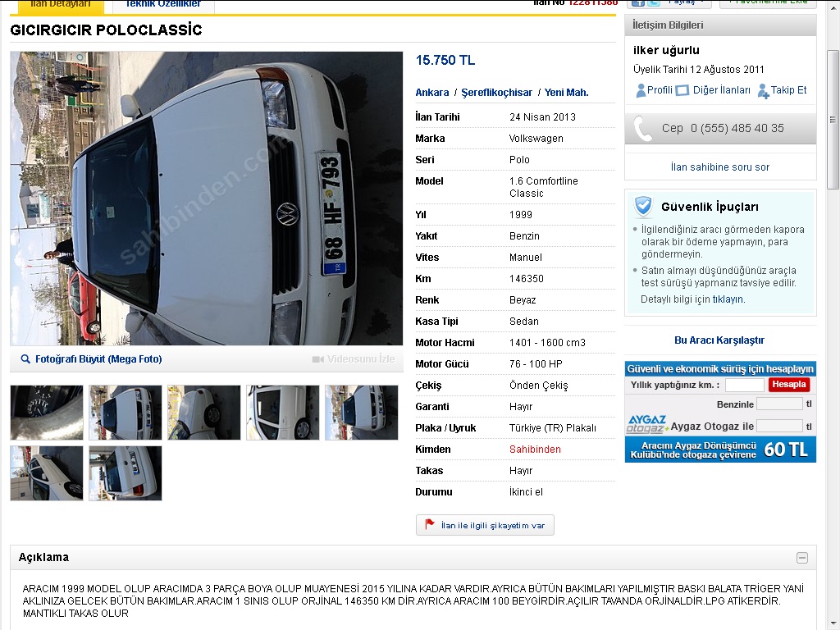The height and width of the screenshot is (630, 840).
Task: Click the Takip Et follow icon
Action: pyautogui.click(x=764, y=91)
